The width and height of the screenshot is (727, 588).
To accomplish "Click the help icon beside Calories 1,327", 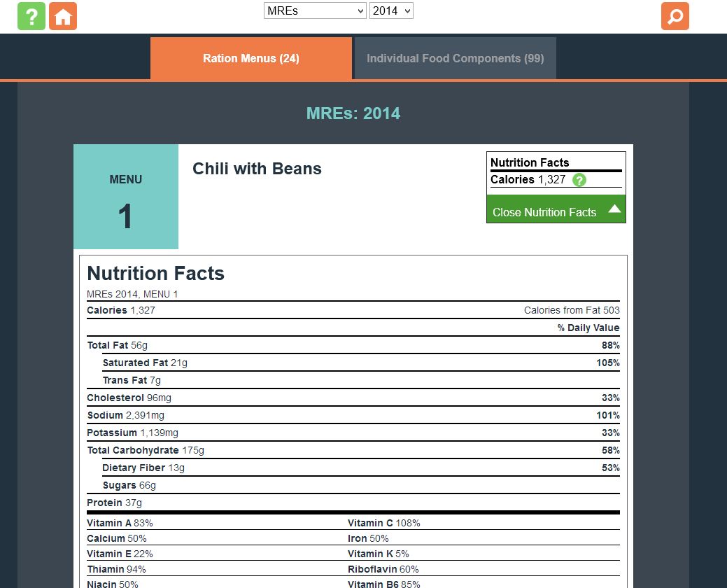I will (581, 180).
